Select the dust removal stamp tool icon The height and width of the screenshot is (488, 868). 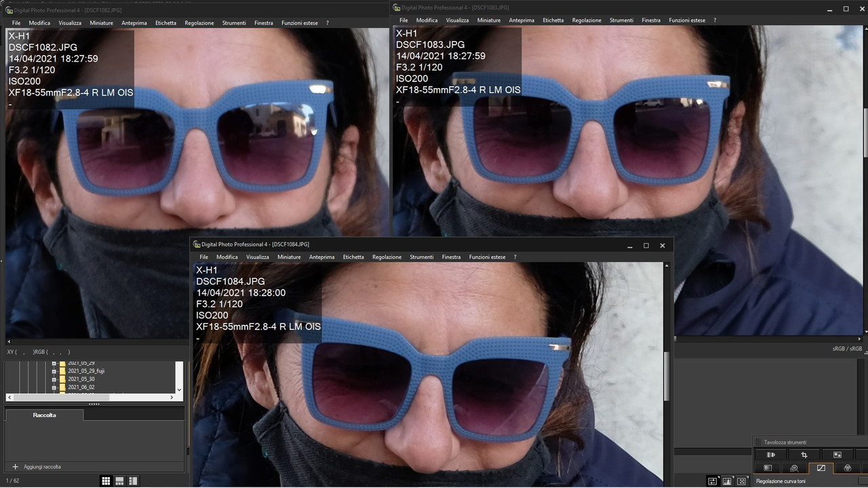tap(837, 455)
